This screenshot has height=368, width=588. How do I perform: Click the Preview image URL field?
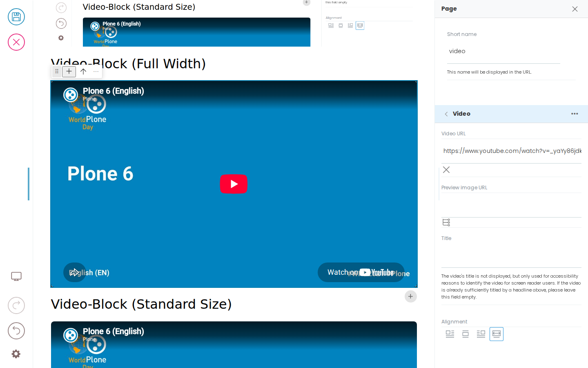click(511, 205)
